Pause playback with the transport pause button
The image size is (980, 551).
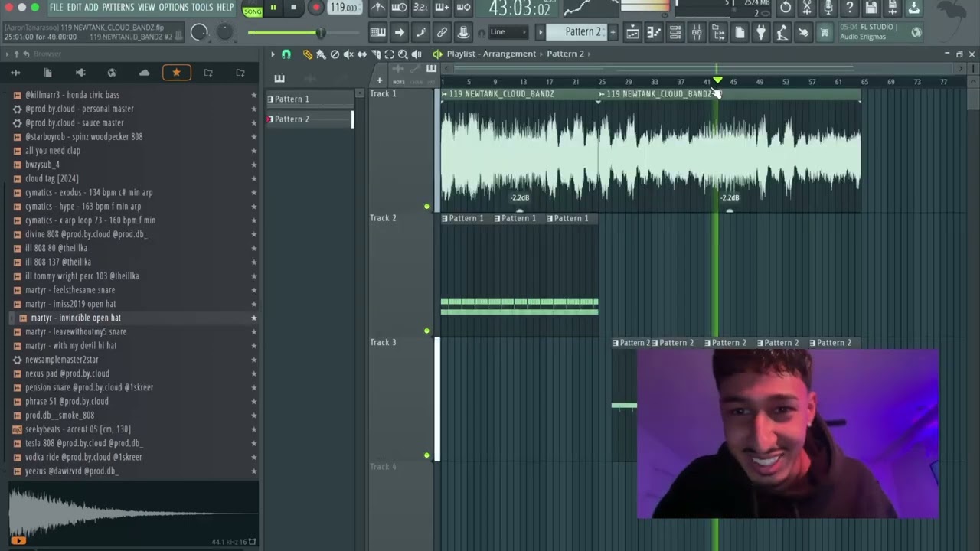click(273, 8)
